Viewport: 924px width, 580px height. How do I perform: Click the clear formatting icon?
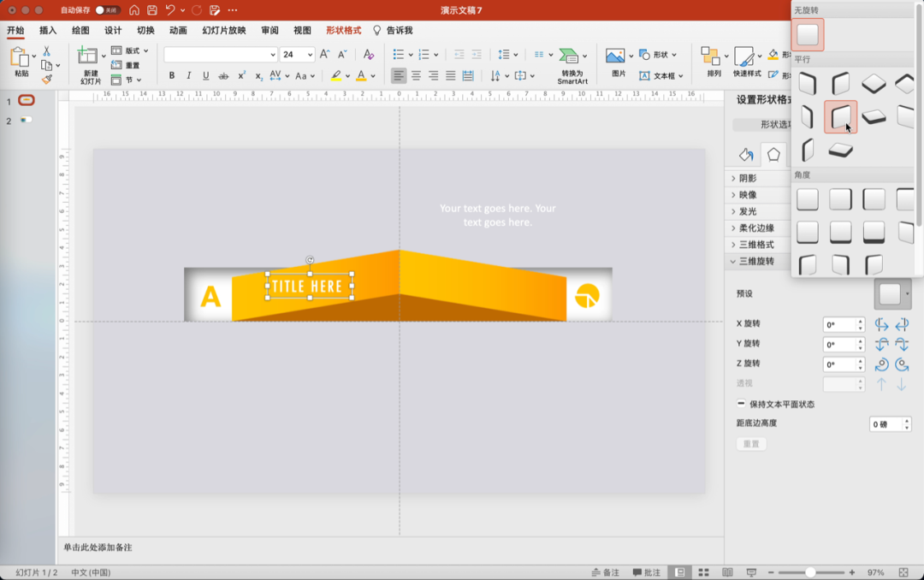369,55
